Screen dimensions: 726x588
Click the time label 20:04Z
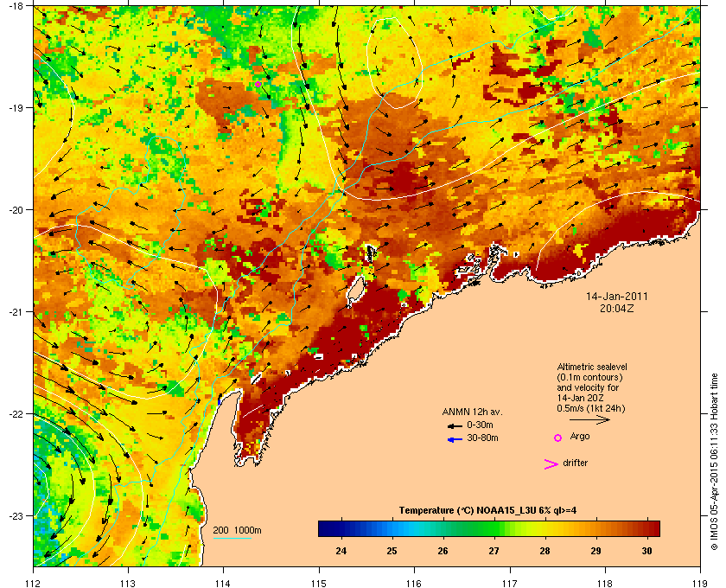coord(617,308)
